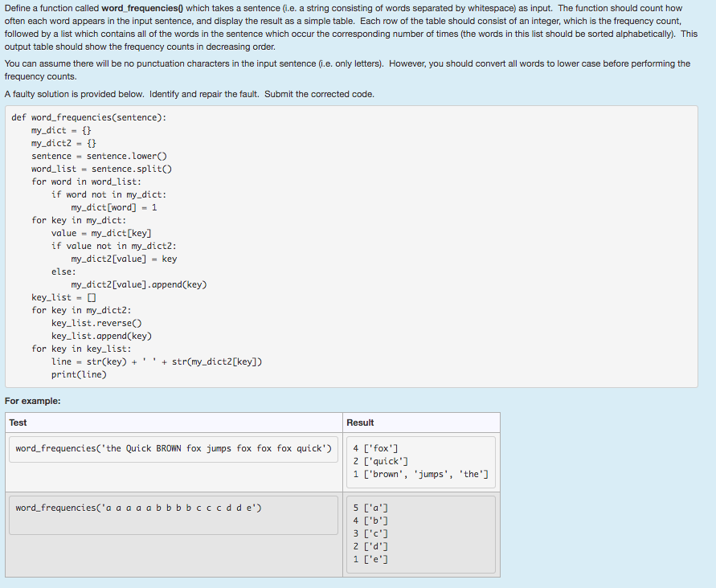
Task: Click the 'for key in my_dict:' line
Action: (79, 220)
